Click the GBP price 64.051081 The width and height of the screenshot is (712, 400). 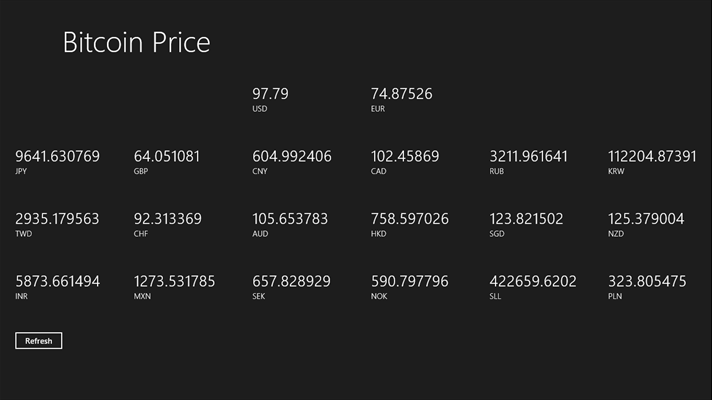pyautogui.click(x=167, y=157)
